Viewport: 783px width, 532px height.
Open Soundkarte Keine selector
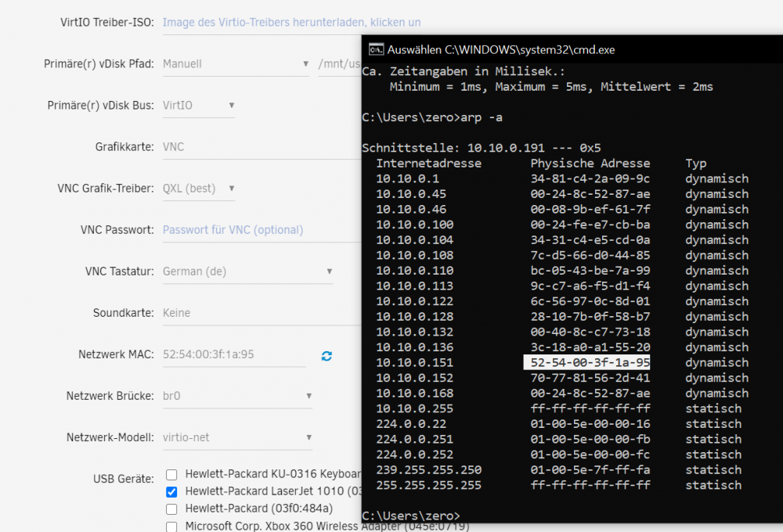(262, 313)
